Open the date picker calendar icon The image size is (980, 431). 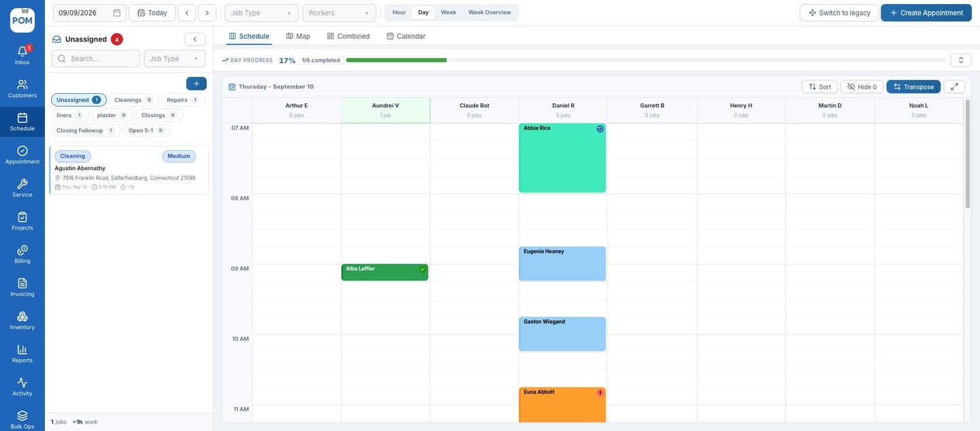pos(116,13)
